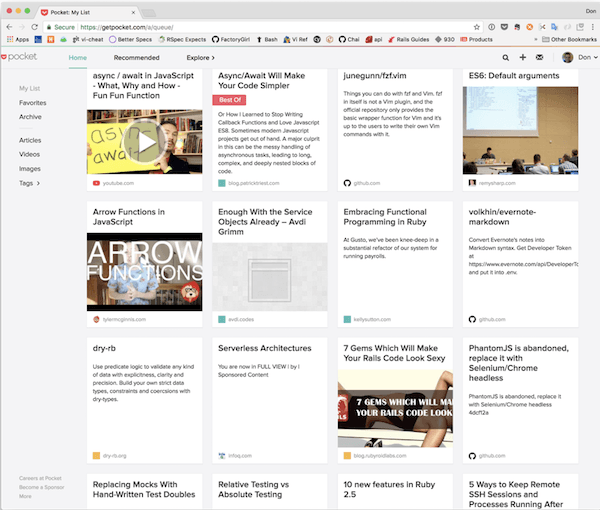The image size is (600, 510).
Task: Open Arrow Functions video thumbnail
Action: coord(145,272)
